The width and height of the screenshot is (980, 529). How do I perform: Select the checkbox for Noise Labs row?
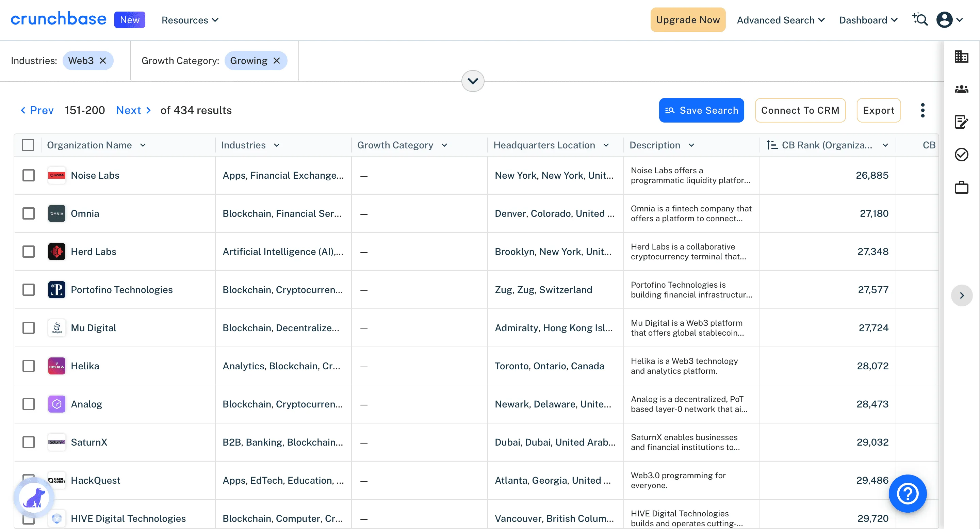(29, 175)
